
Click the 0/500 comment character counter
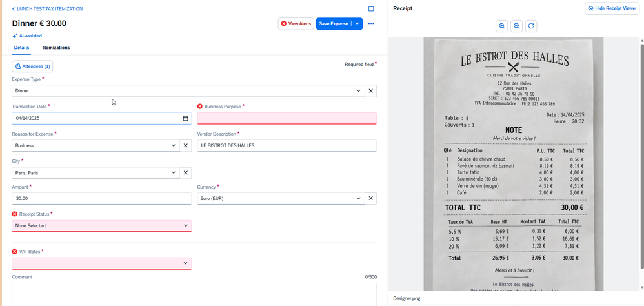coord(371,277)
